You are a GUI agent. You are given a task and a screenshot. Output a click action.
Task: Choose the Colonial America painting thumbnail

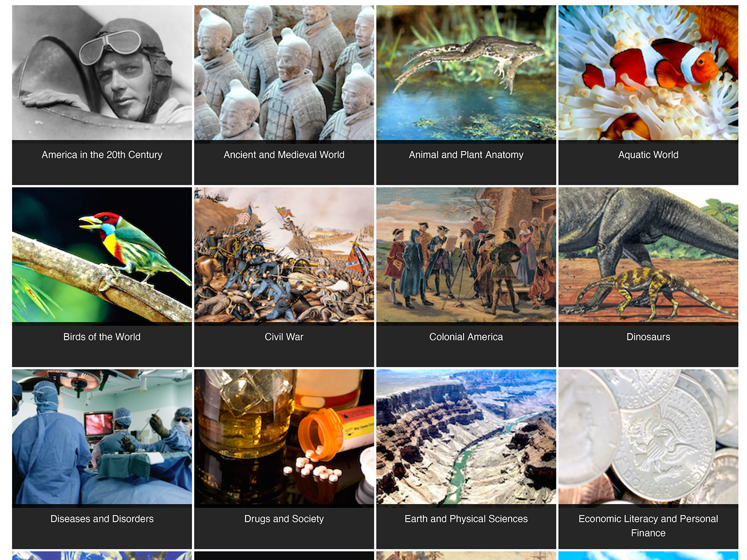tap(466, 255)
